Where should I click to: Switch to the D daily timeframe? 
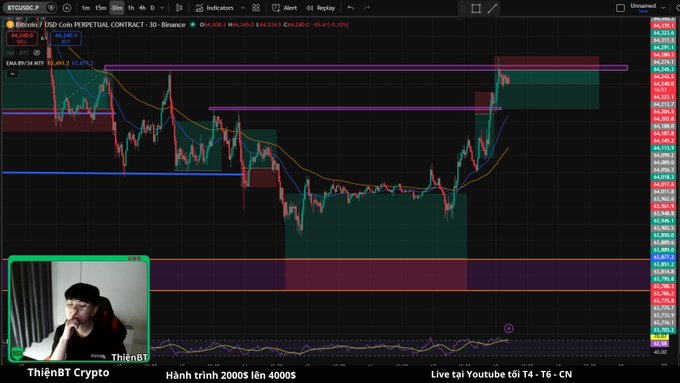point(153,8)
